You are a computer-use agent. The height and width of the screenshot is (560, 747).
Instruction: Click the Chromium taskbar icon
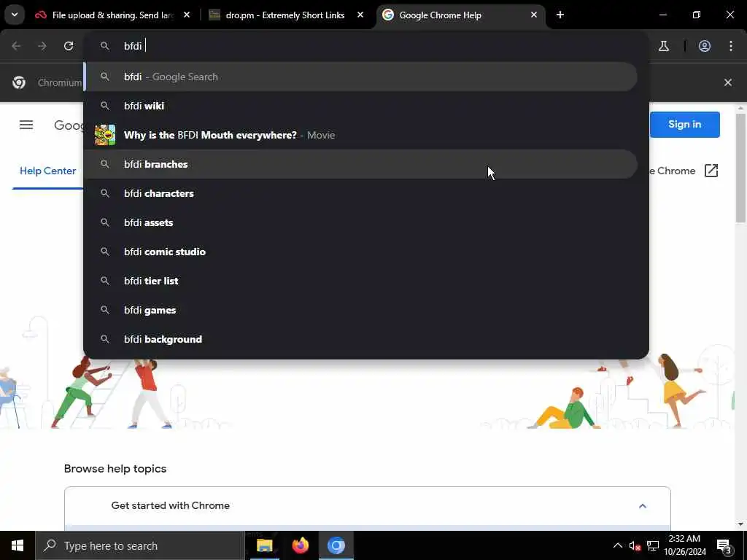pyautogui.click(x=336, y=545)
